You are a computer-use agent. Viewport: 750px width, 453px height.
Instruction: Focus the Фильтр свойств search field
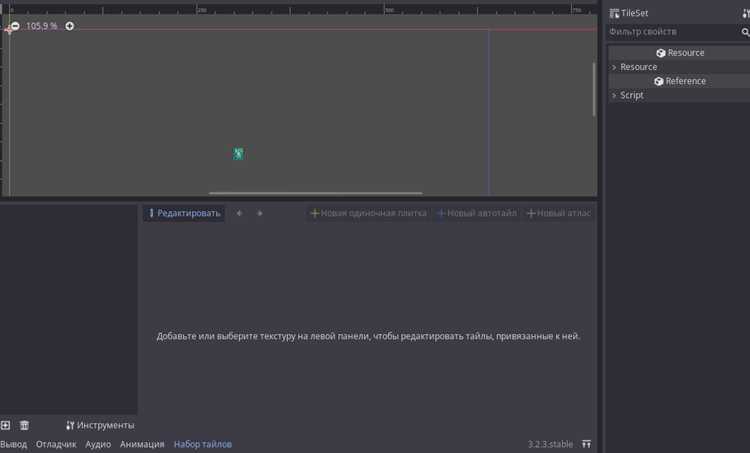tap(673, 32)
